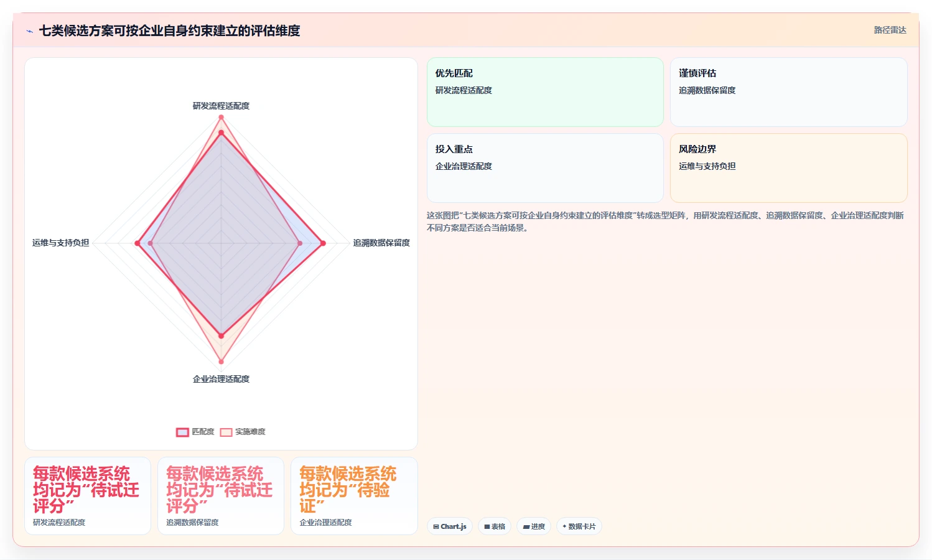
Task: Click the 进度 chip icon
Action: tap(526, 526)
